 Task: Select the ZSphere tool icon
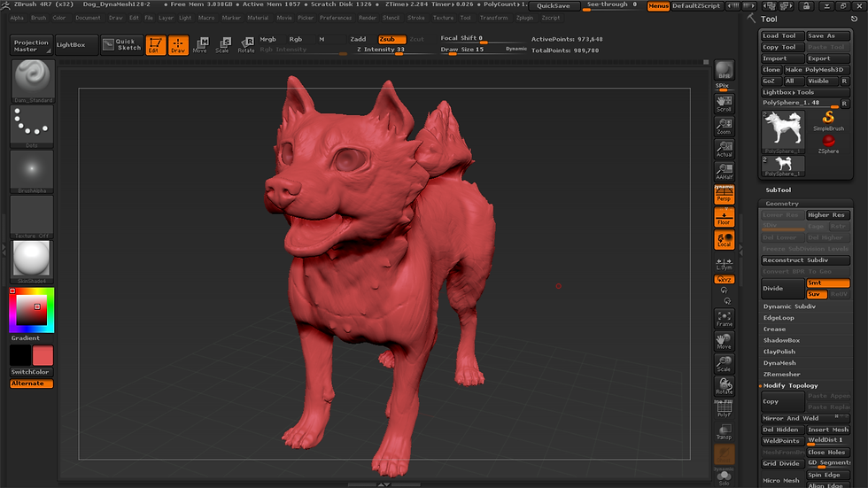828,143
